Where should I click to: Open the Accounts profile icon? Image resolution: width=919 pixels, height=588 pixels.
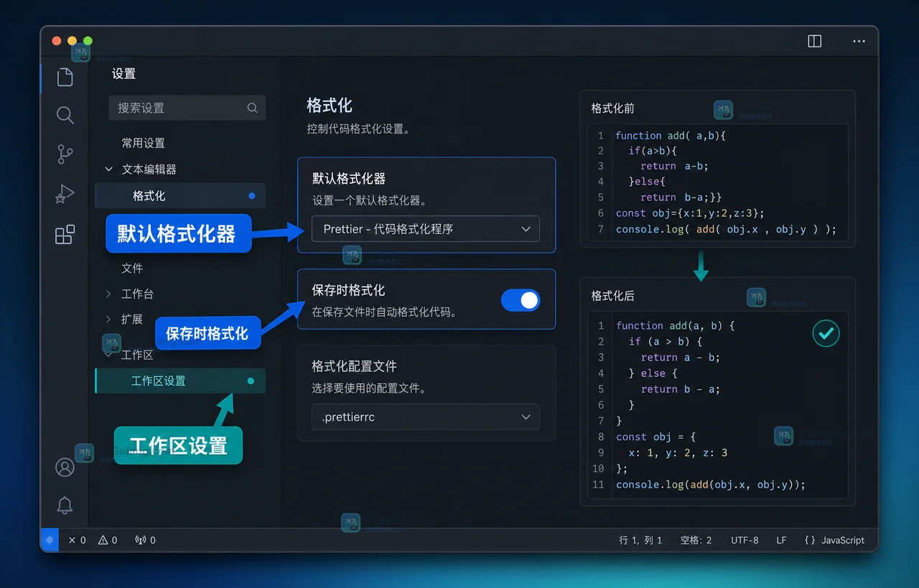coord(65,468)
